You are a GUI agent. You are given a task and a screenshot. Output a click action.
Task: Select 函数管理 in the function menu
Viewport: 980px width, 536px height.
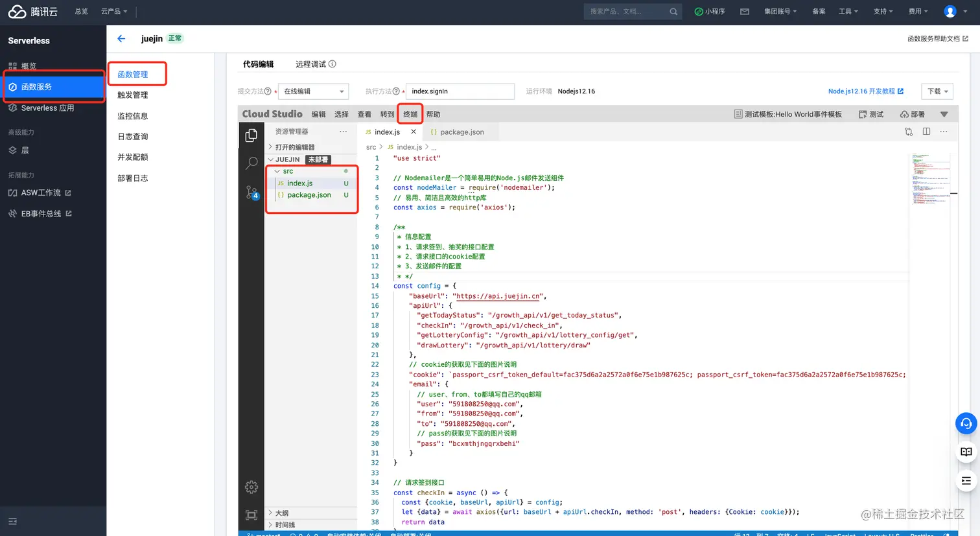[x=133, y=75]
